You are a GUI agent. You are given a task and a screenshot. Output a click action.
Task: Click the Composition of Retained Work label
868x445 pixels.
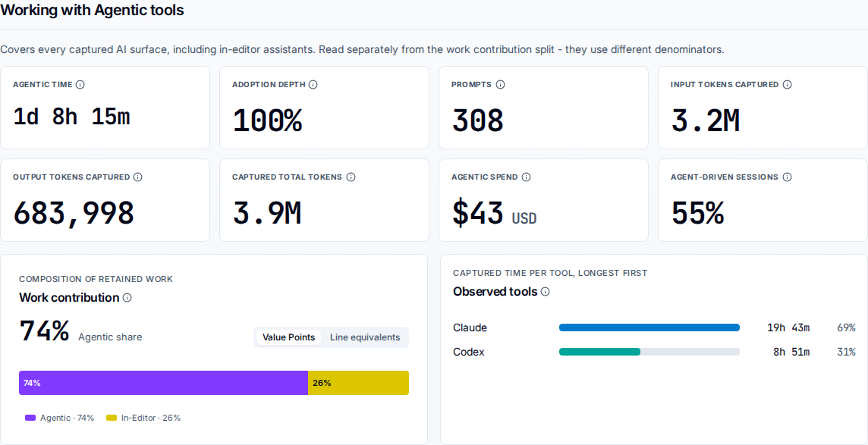(x=96, y=279)
